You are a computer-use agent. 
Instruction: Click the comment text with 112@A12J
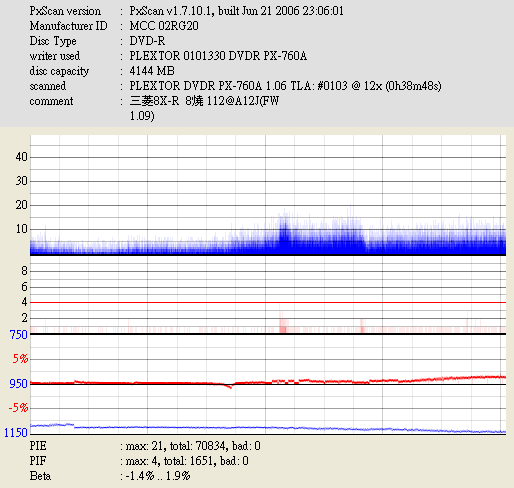pyautogui.click(x=204, y=101)
